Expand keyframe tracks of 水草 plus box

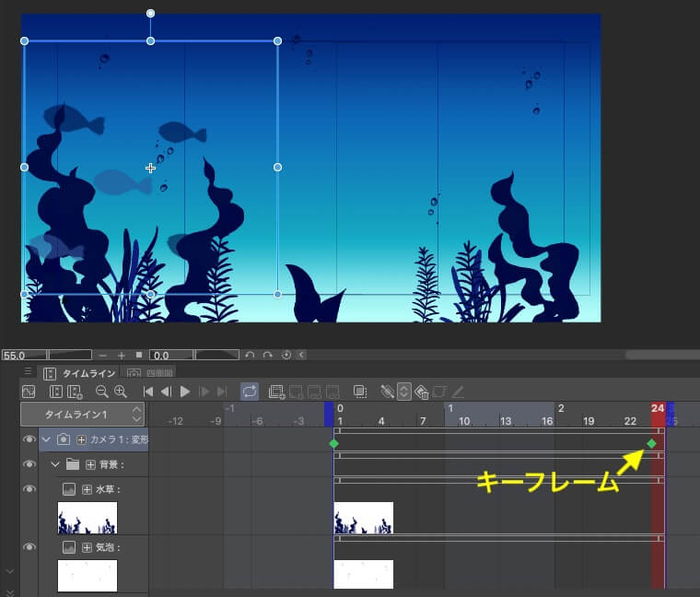click(x=87, y=490)
